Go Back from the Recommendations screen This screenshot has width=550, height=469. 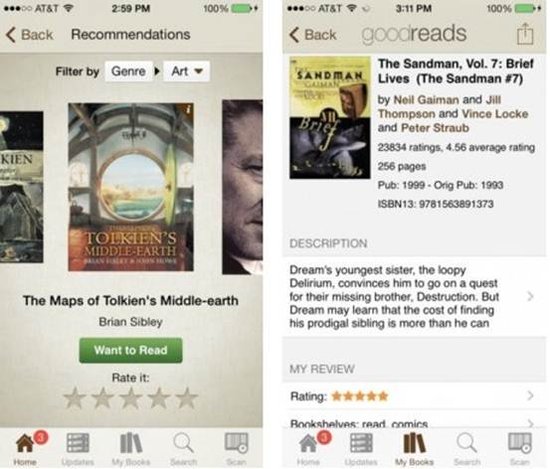[x=29, y=35]
